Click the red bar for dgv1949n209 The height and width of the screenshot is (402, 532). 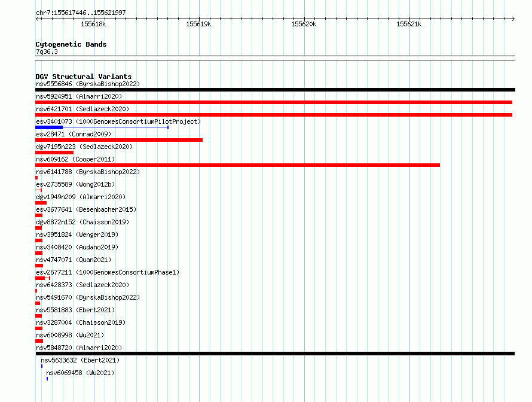pos(41,203)
